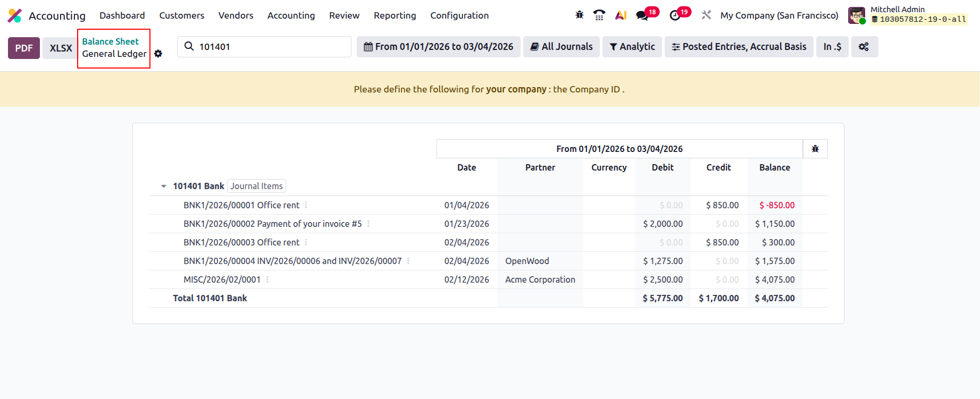Open developer tools wrench icon
The image size is (980, 399).
[706, 15]
